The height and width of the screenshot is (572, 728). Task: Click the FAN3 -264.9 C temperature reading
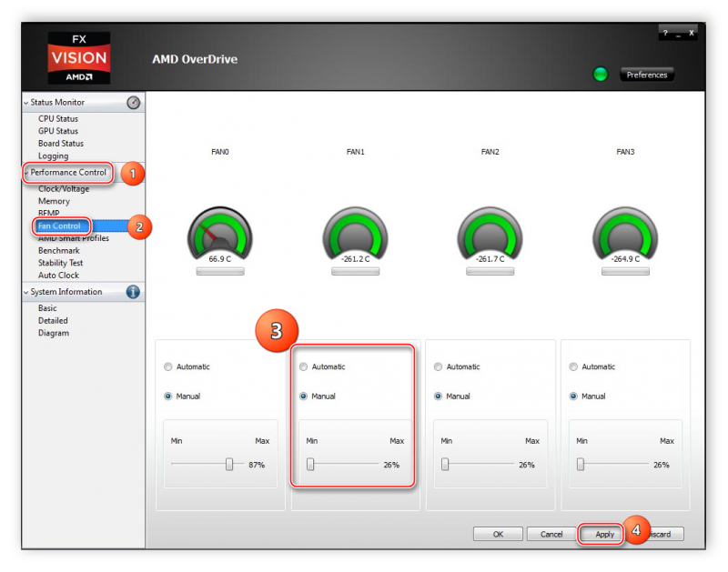[625, 259]
